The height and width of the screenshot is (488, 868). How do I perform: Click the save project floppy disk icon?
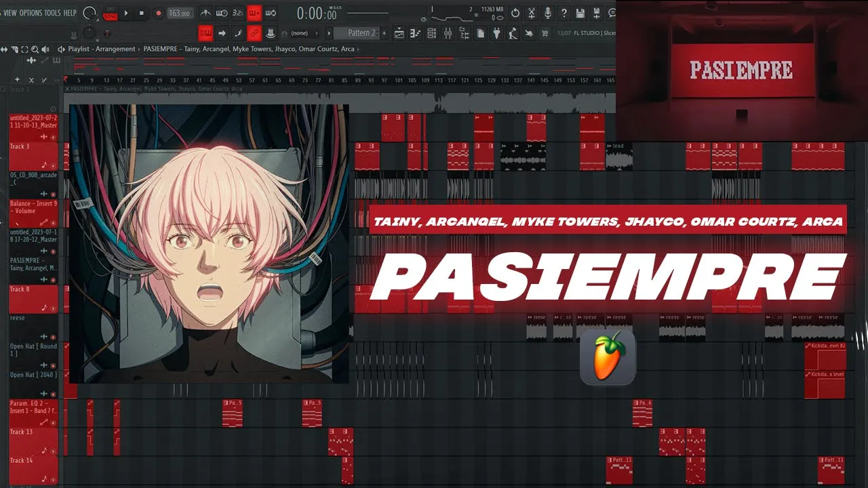pos(580,13)
